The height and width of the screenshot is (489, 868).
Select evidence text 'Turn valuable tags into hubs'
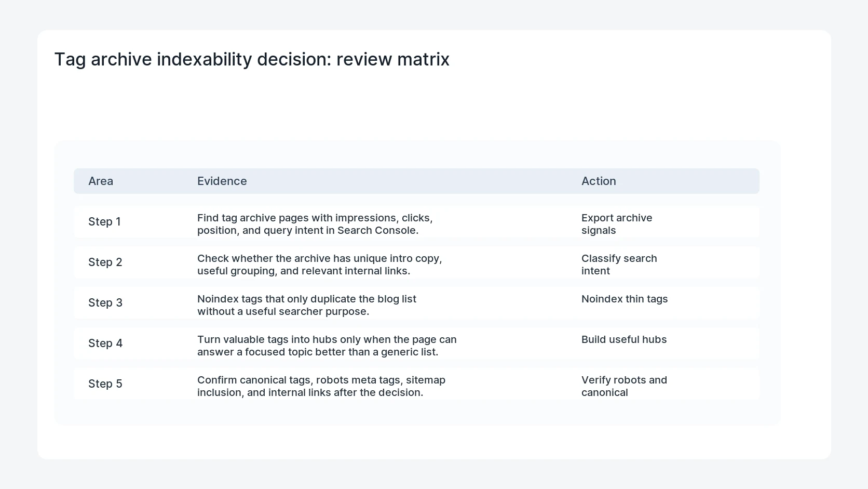pyautogui.click(x=267, y=339)
